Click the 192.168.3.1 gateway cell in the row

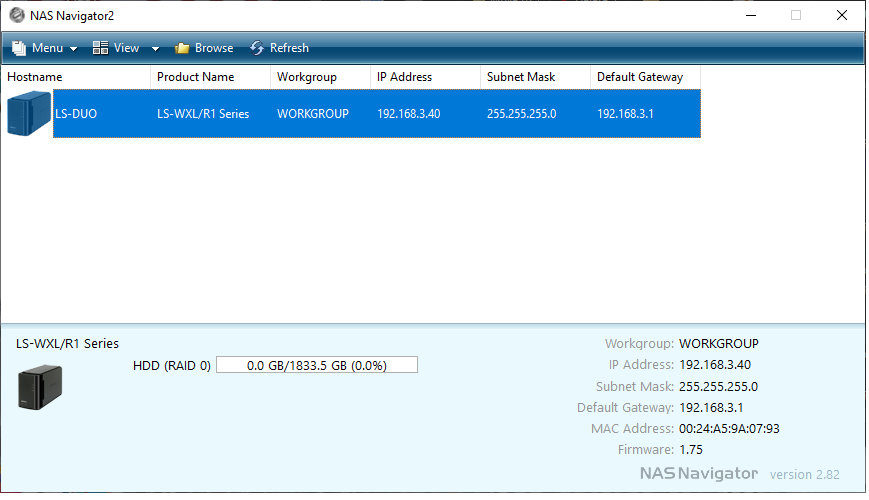(x=625, y=114)
